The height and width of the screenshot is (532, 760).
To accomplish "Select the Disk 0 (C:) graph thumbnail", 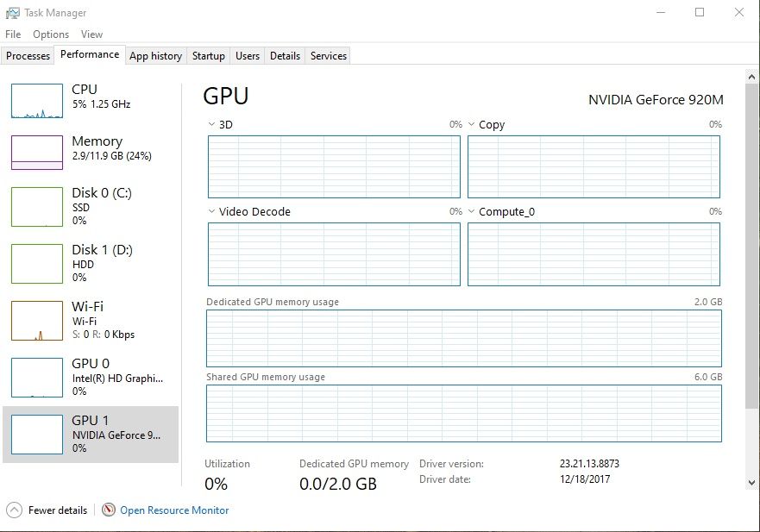I will (37, 207).
